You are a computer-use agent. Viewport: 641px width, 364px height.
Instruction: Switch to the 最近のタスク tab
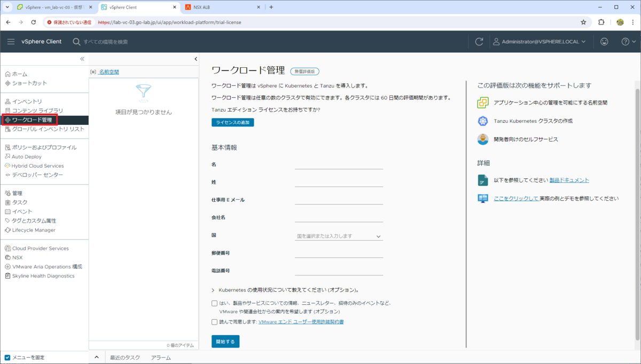(125, 358)
